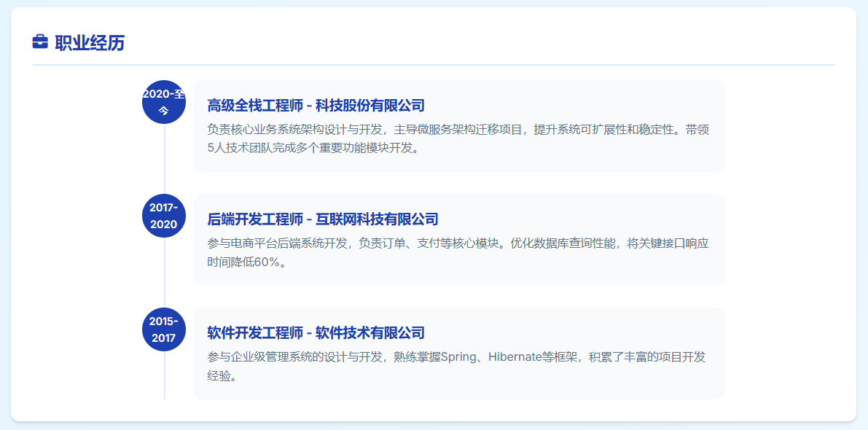Open 高级全栈工程师 - 科技股份有限公司 title
This screenshot has width=868, height=430.
click(x=316, y=106)
